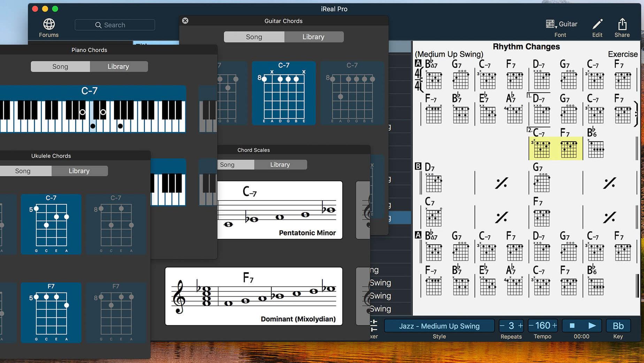Click the first ending D-7 chord diagram
Image resolution: width=644 pixels, height=363 pixels.
point(542,114)
